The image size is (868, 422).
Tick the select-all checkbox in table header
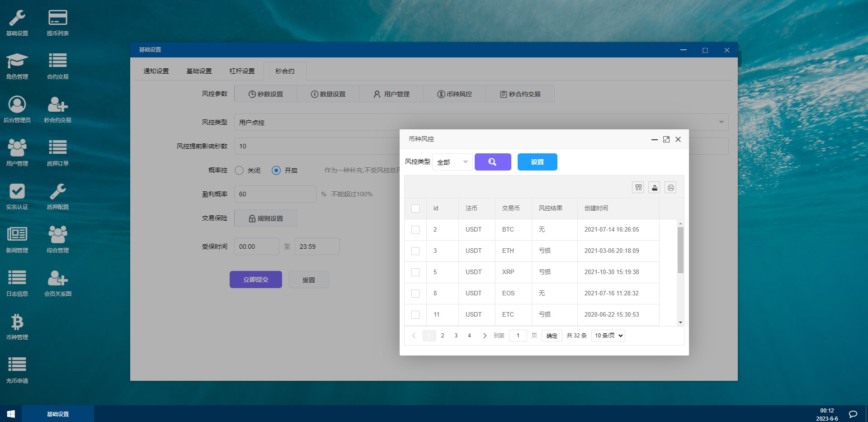pos(415,209)
